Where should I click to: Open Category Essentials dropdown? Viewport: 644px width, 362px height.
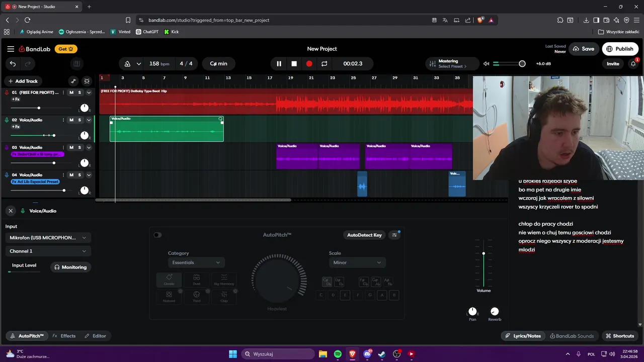[x=196, y=262]
